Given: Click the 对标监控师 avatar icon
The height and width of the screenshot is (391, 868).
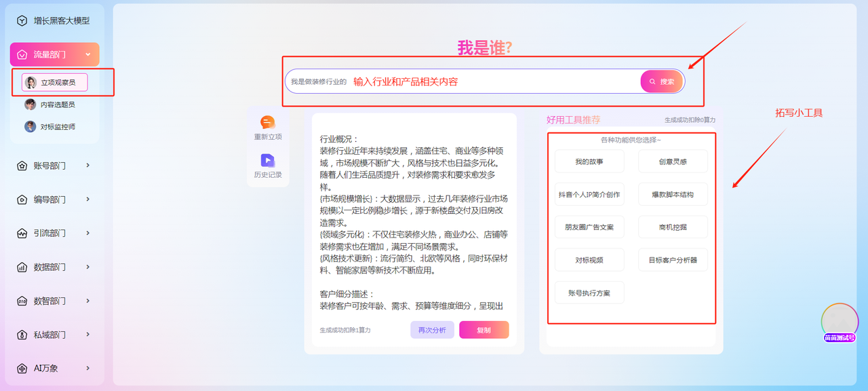Looking at the screenshot, I should pyautogui.click(x=31, y=126).
